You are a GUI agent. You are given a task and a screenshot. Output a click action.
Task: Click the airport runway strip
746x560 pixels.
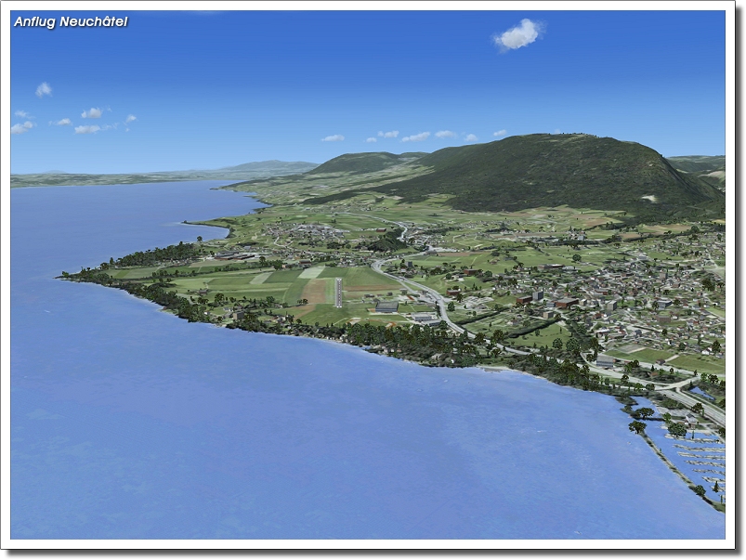(x=338, y=293)
